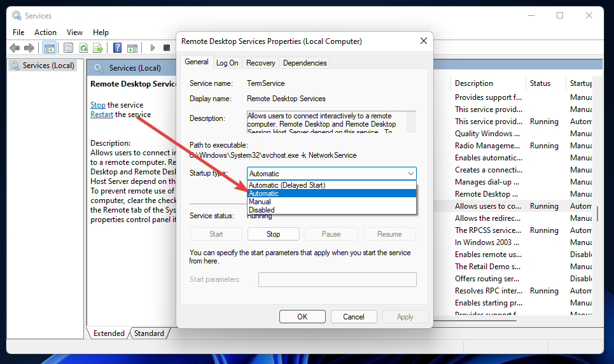The height and width of the screenshot is (364, 614).
Task: Select the 'Enables remote us...' service row
Action: (513, 255)
